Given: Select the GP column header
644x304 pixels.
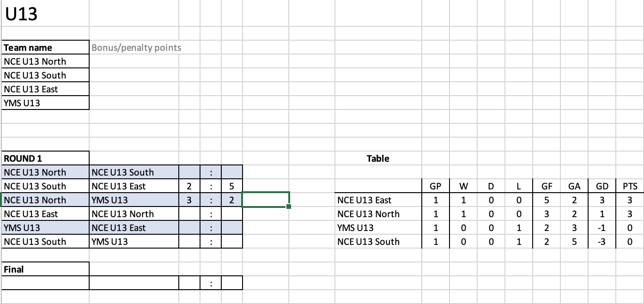Looking at the screenshot, I should pyautogui.click(x=435, y=186).
